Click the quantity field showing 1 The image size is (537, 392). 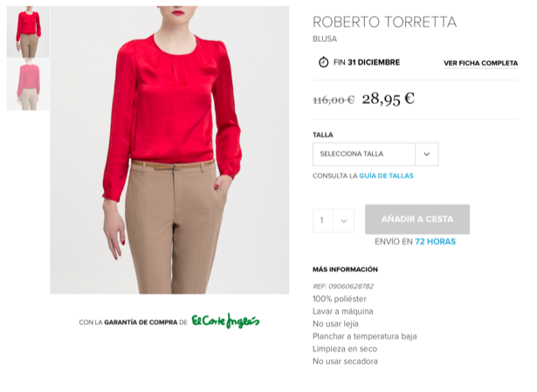pos(323,221)
